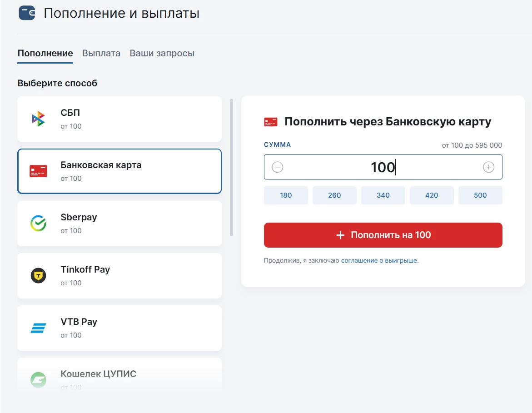Viewport: 532px width, 413px height.
Task: Decrease the amount with the minus button
Action: click(x=278, y=167)
